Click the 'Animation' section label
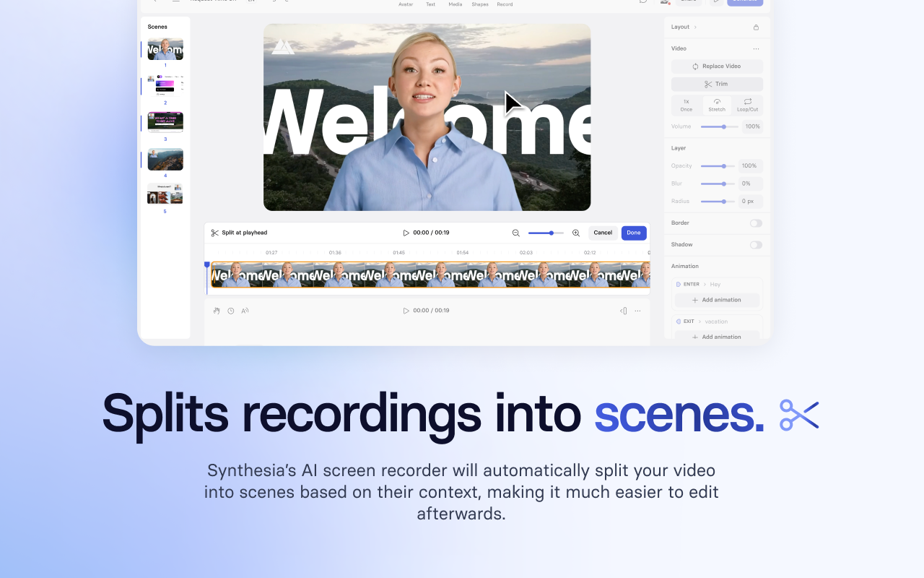This screenshot has height=578, width=924. click(x=685, y=266)
